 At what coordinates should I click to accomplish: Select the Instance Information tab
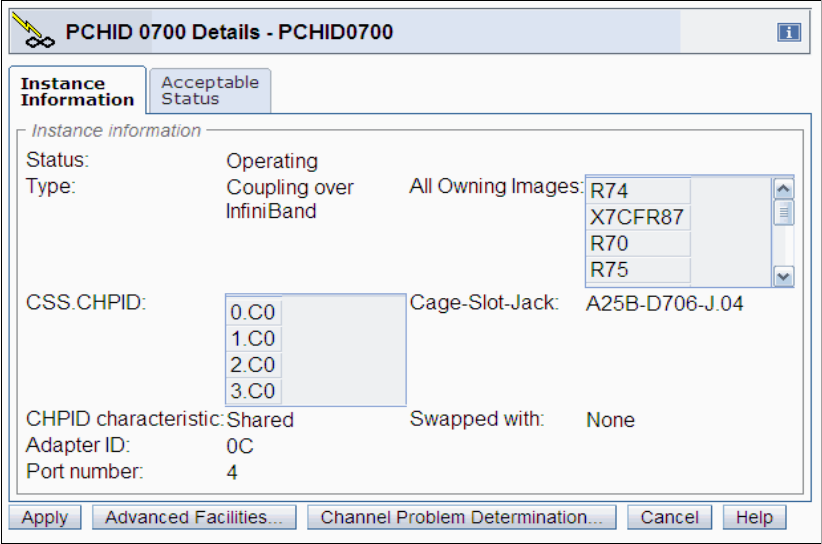click(x=77, y=91)
